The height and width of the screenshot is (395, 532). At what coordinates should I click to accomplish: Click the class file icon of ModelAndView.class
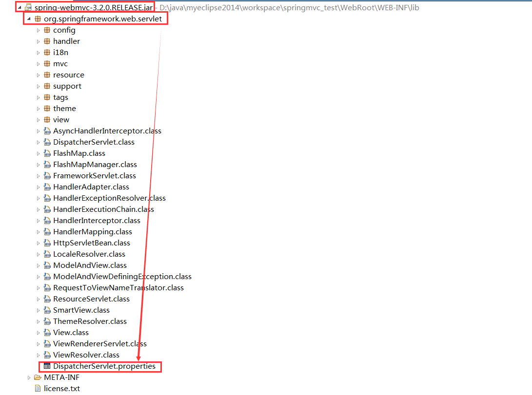pyautogui.click(x=47, y=265)
